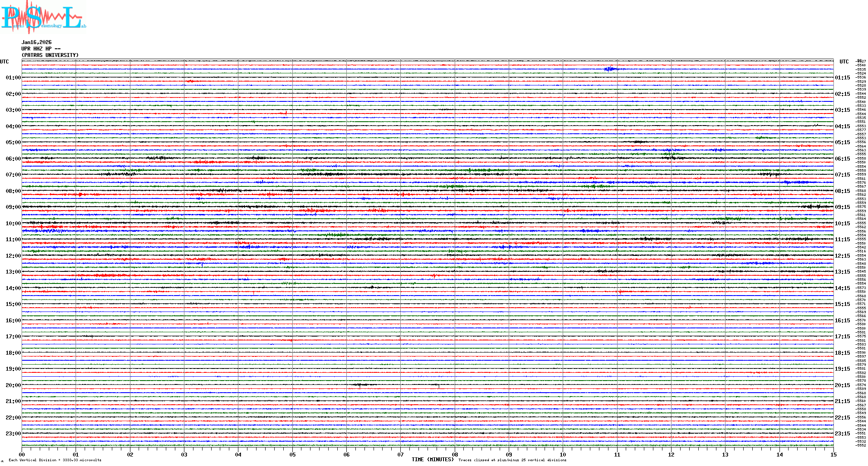Click the left UTC axis label
Image resolution: width=868 pixels, height=466 pixels.
click(4, 62)
